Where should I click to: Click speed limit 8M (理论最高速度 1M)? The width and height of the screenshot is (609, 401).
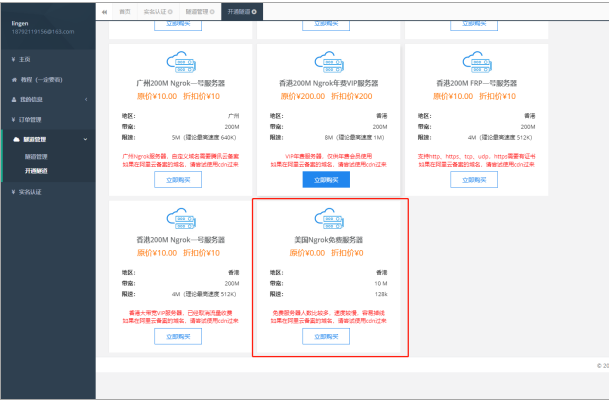pos(354,138)
